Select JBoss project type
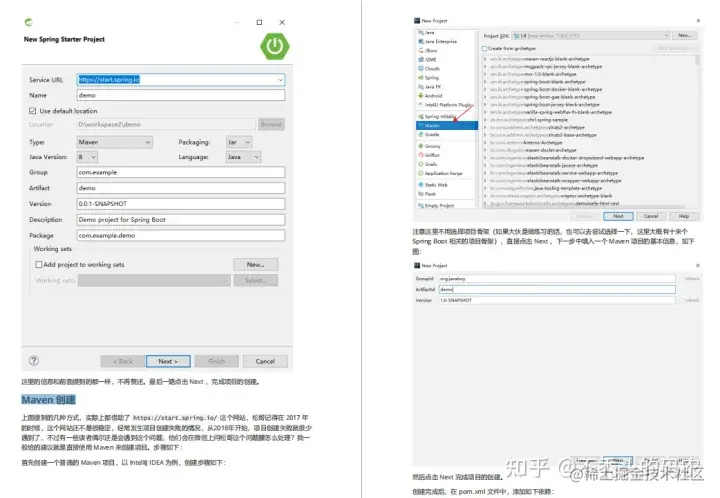 tap(428, 50)
